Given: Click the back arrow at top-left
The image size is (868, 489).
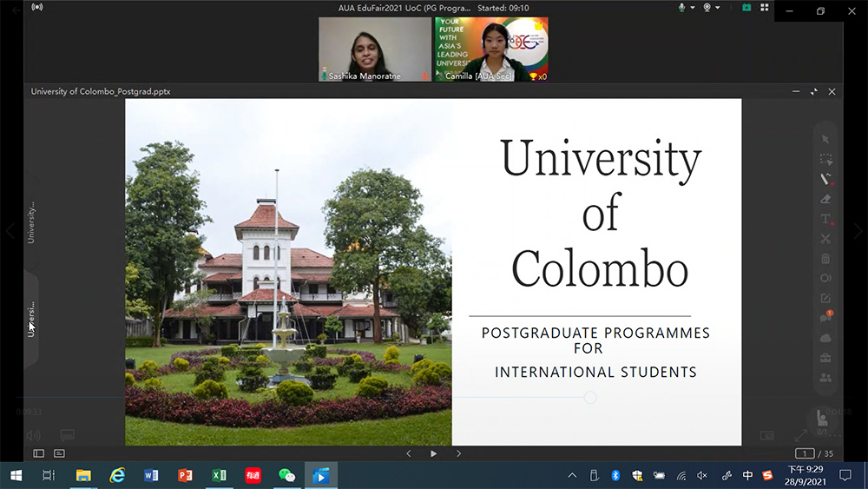Looking at the screenshot, I should point(16,10).
